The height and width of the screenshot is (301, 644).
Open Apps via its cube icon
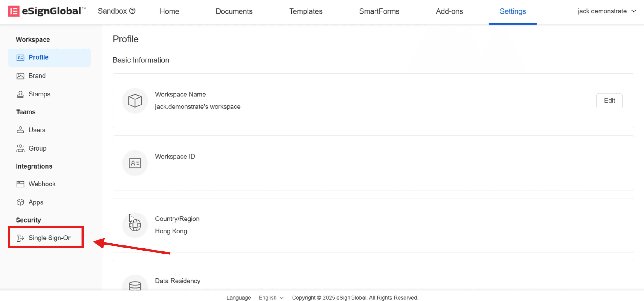coord(20,202)
